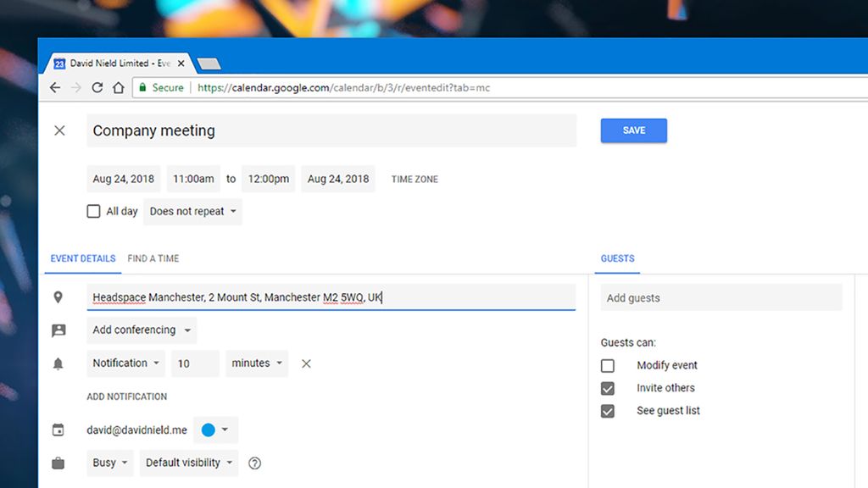Switch to the Find a Time tab
This screenshot has width=868, height=488.
pyautogui.click(x=153, y=258)
